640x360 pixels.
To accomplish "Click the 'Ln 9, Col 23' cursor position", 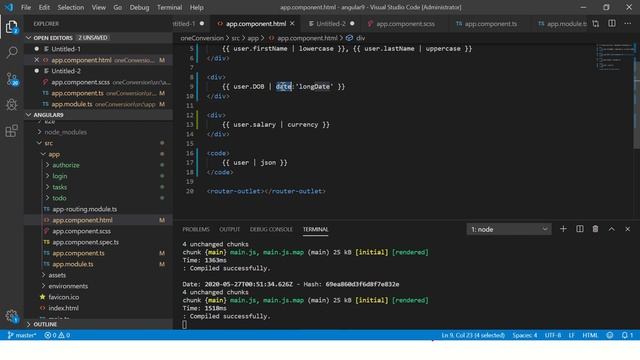I will click(x=473, y=335).
